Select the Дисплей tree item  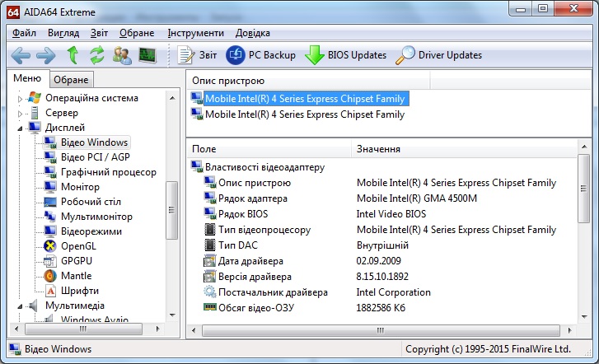point(65,128)
